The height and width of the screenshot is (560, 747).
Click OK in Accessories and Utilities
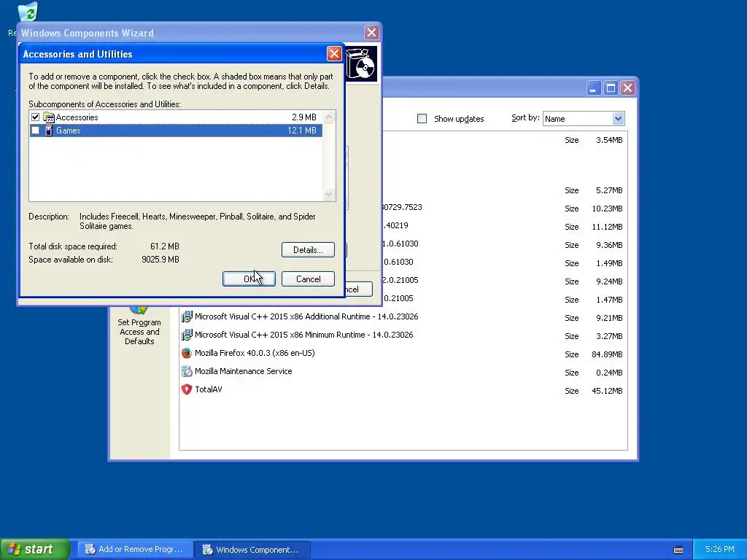[x=249, y=279]
